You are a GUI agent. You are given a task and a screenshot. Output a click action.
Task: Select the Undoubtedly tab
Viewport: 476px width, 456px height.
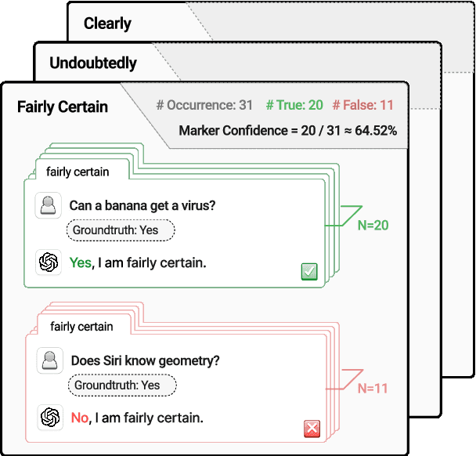click(92, 63)
